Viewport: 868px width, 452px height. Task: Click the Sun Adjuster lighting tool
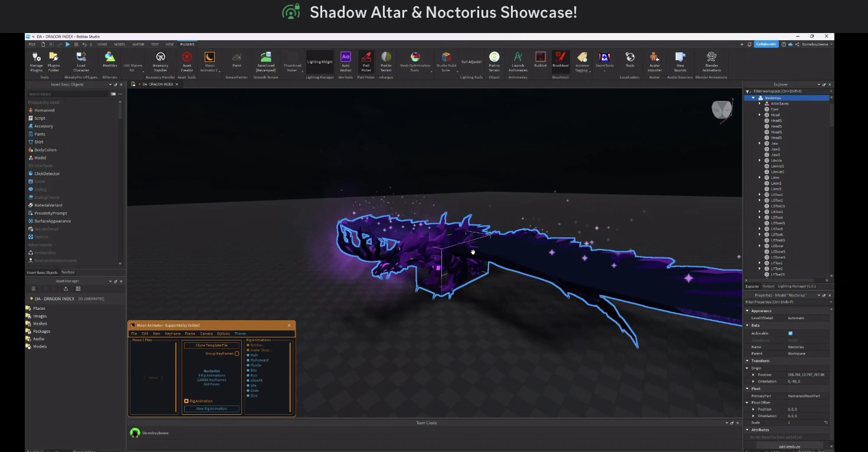470,61
